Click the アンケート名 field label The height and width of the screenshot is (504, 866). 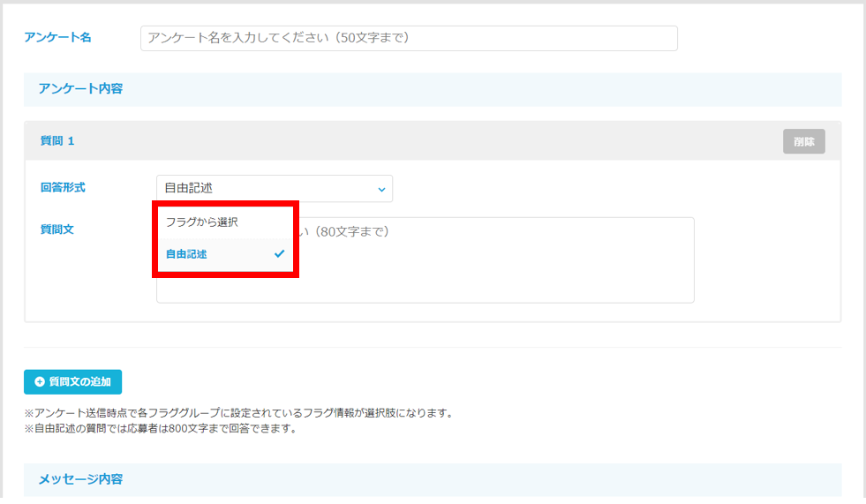click(57, 37)
